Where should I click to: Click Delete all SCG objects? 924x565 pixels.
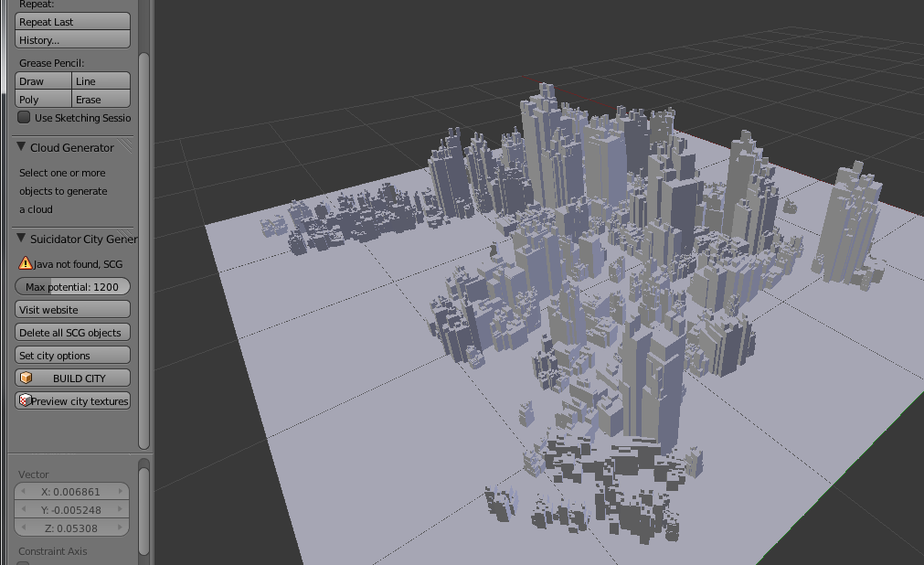72,333
